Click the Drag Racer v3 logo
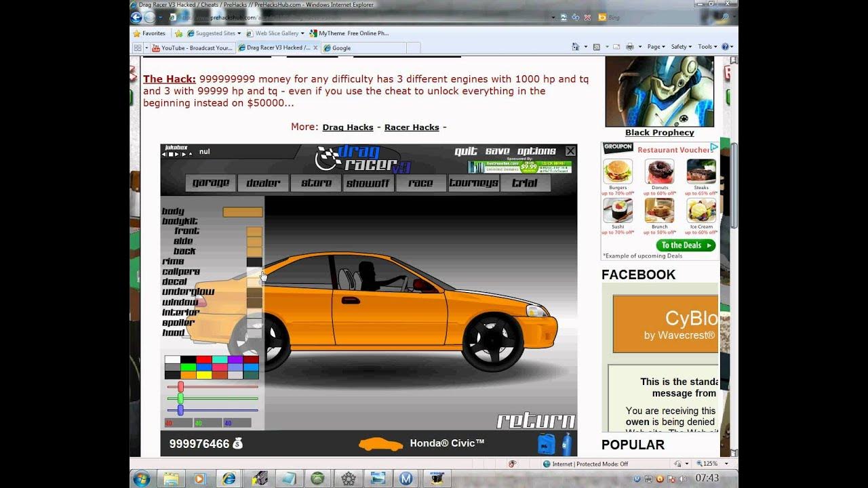The height and width of the screenshot is (488, 868). (363, 159)
